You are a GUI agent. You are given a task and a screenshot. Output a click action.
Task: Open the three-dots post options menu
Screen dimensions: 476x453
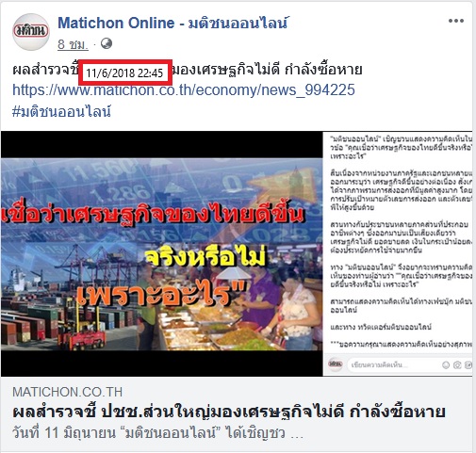coord(456,21)
